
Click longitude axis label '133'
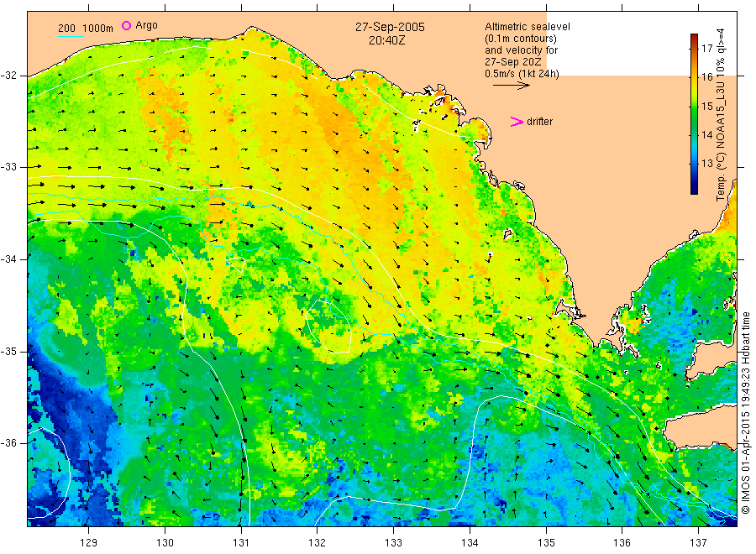click(393, 543)
